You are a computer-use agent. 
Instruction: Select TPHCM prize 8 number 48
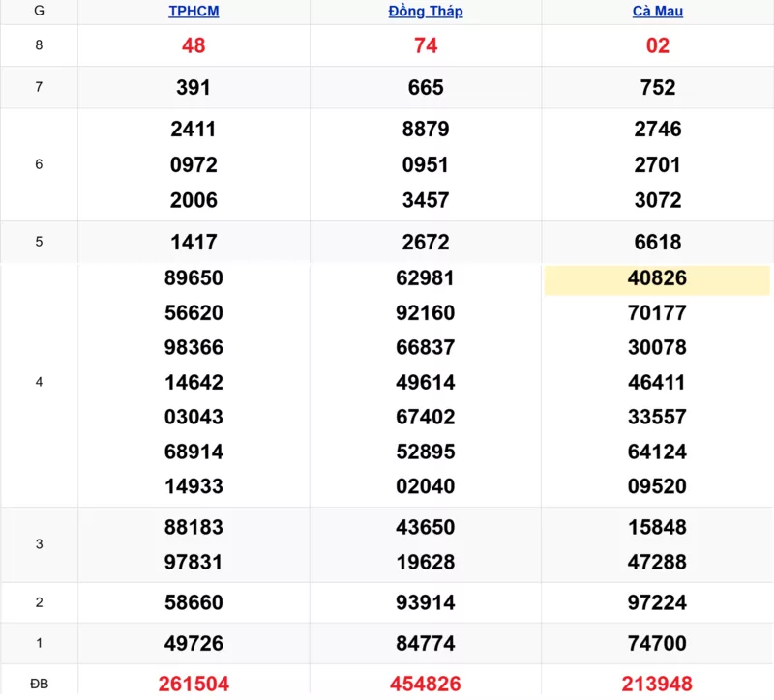coord(193,45)
